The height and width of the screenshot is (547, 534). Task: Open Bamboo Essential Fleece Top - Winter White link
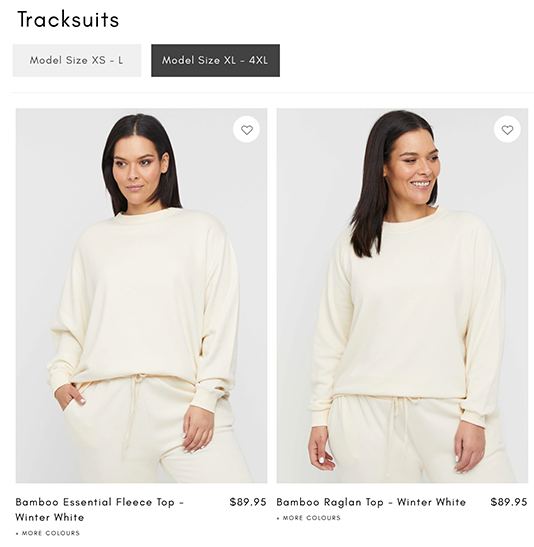(x=99, y=509)
